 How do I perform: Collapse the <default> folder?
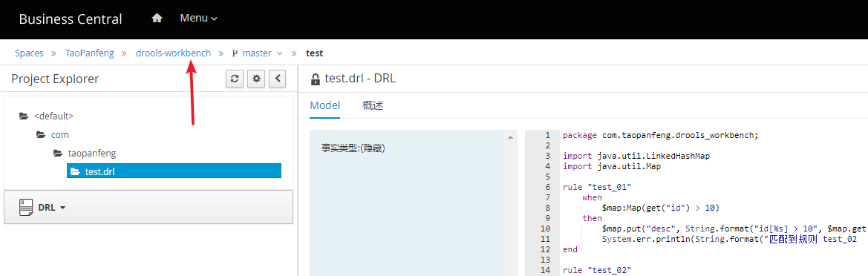53,116
